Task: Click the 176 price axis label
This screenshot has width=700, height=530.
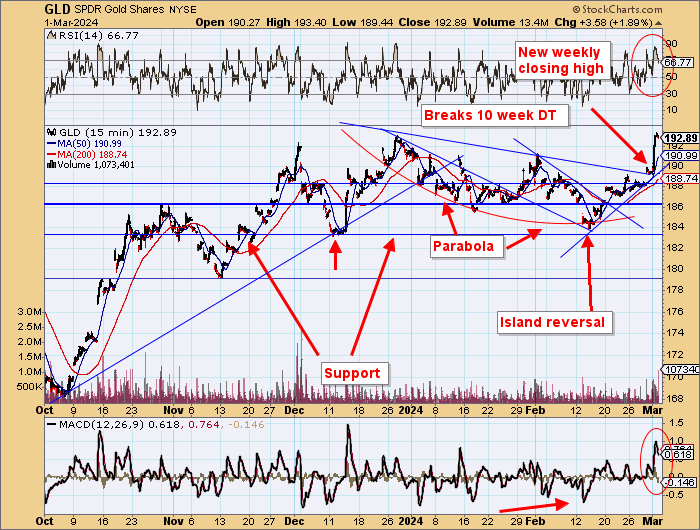Action: click(675, 312)
